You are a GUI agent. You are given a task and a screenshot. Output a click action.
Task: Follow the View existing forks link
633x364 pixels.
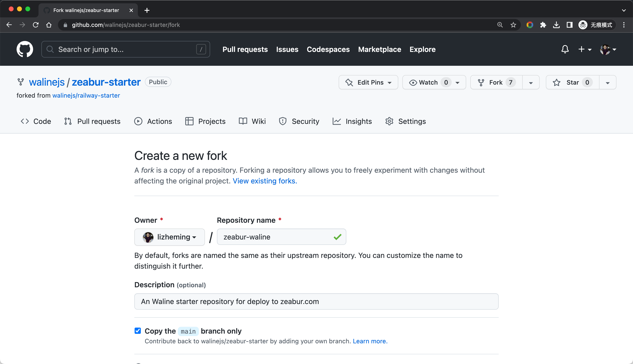tap(265, 181)
